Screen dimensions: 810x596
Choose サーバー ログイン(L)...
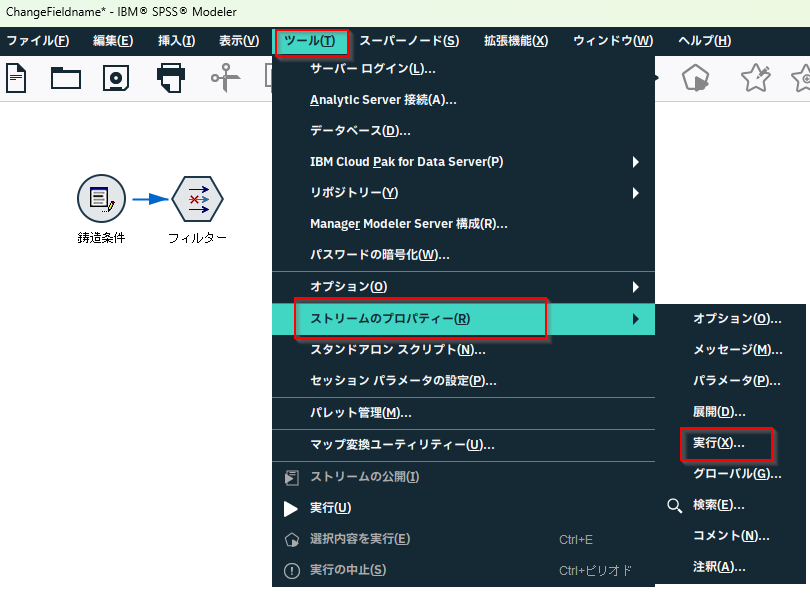(x=463, y=69)
